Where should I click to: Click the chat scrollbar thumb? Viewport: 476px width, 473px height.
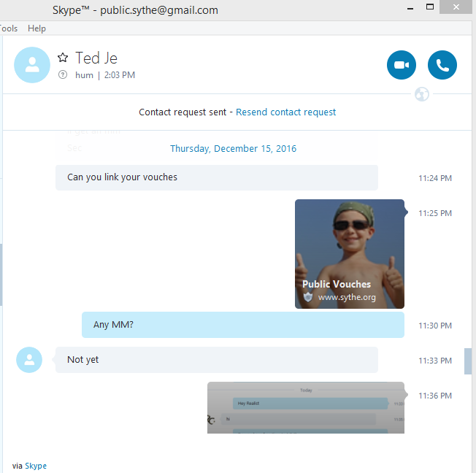click(468, 361)
